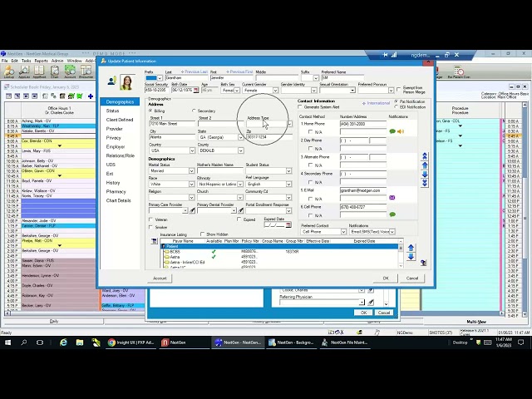Click the Encounter toolbar icon
Screen dimensions: 532x399
(x=86, y=71)
